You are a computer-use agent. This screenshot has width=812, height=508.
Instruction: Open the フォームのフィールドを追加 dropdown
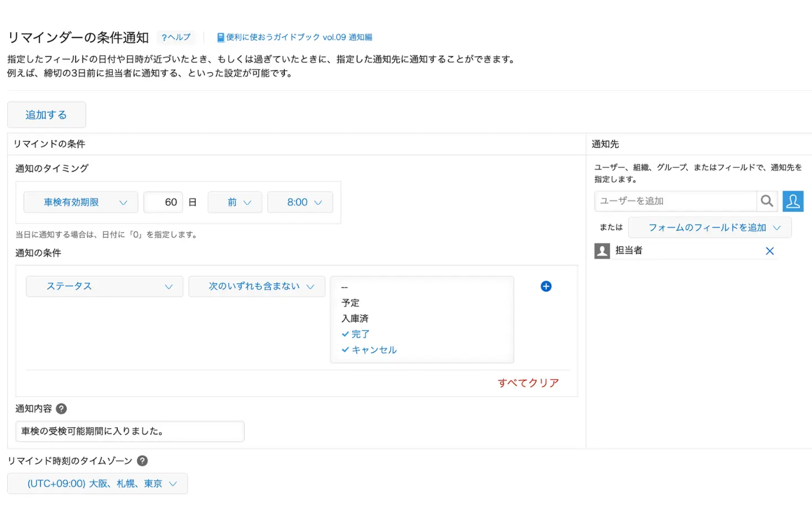[x=710, y=227]
